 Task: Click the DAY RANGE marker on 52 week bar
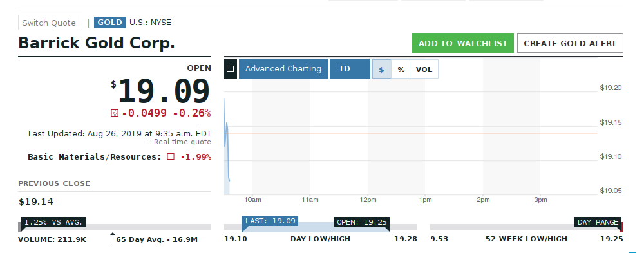598,222
